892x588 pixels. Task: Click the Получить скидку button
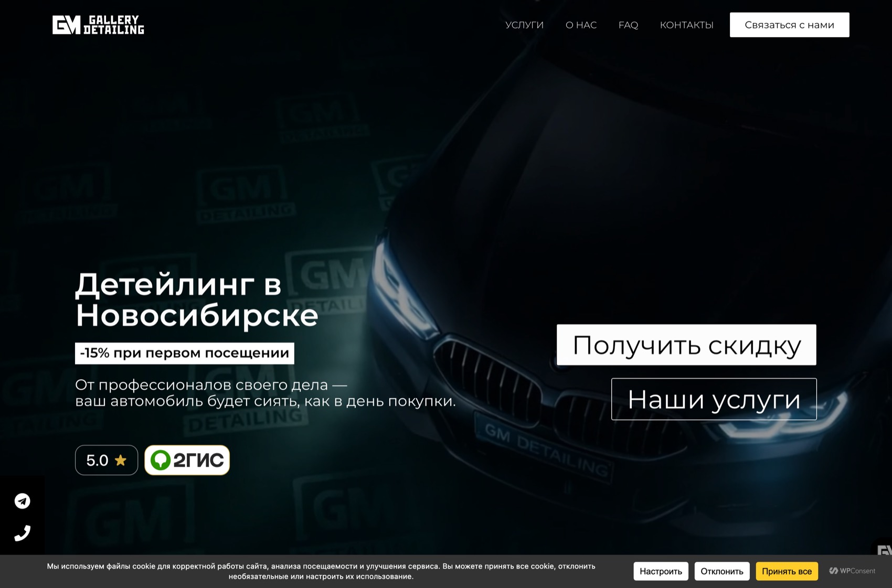pos(686,345)
